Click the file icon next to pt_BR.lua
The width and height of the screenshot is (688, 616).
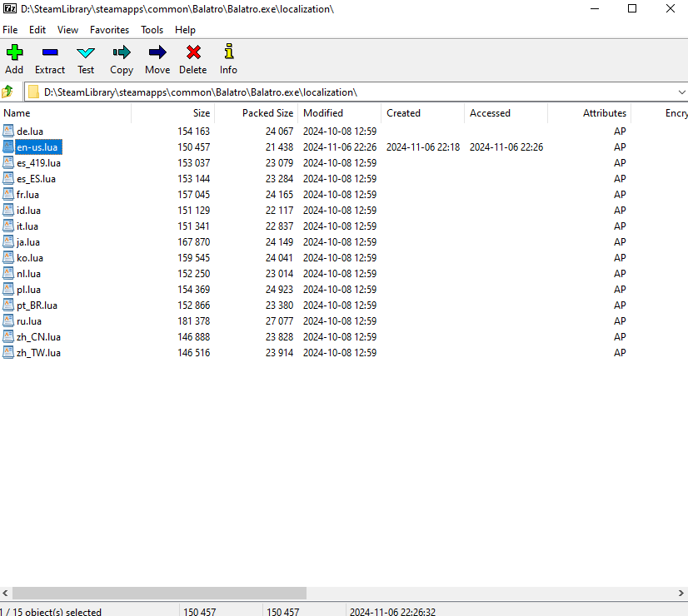pyautogui.click(x=7, y=305)
